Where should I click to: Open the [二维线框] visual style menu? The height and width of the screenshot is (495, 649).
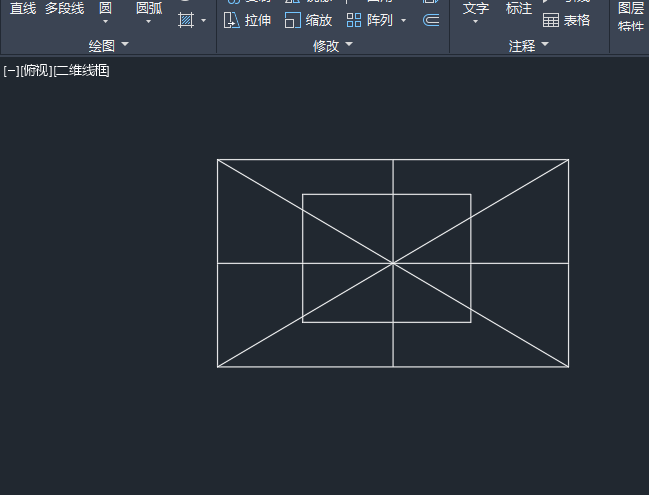tap(82, 71)
